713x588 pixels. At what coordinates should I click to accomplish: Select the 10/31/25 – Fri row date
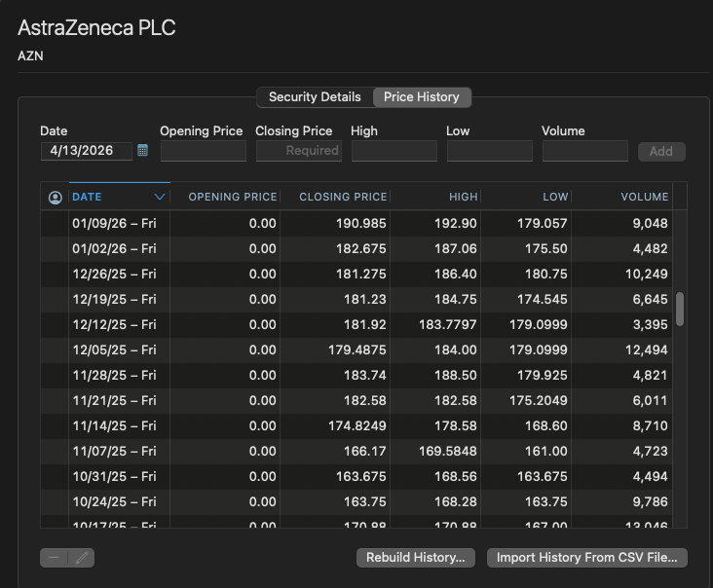coord(114,476)
